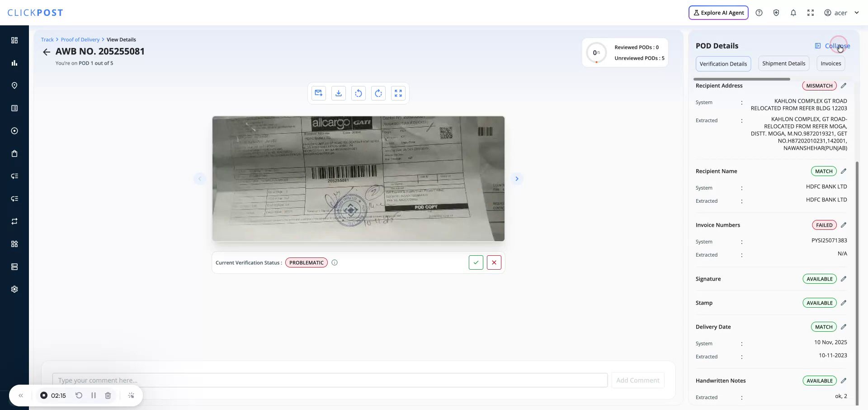
Task: Rotate the POD image counterclockwise
Action: click(x=359, y=93)
